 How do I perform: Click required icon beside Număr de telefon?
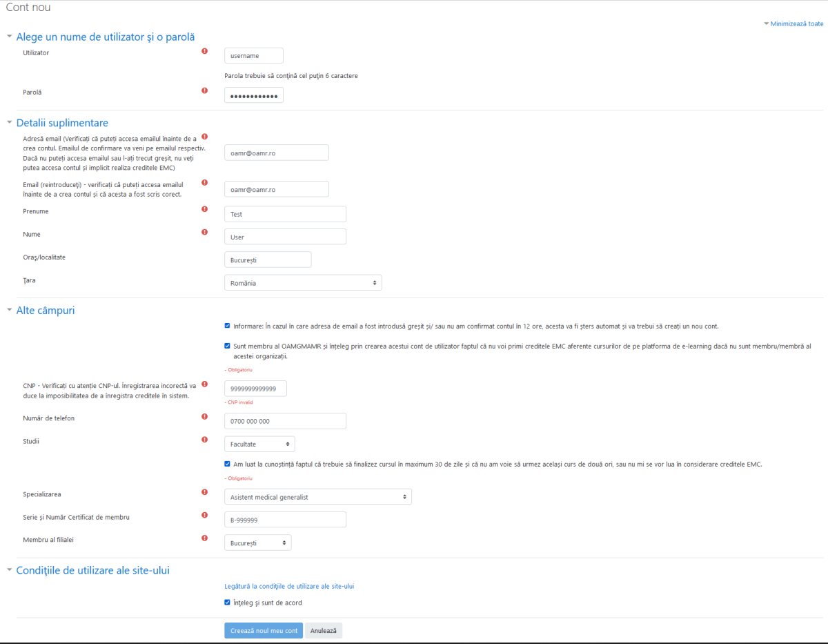[204, 416]
